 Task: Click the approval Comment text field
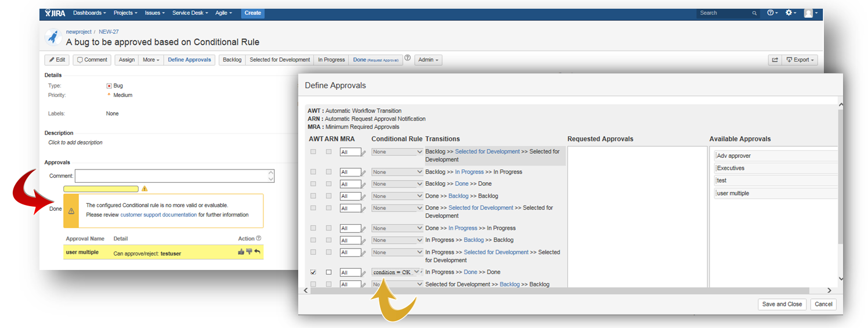pyautogui.click(x=174, y=176)
